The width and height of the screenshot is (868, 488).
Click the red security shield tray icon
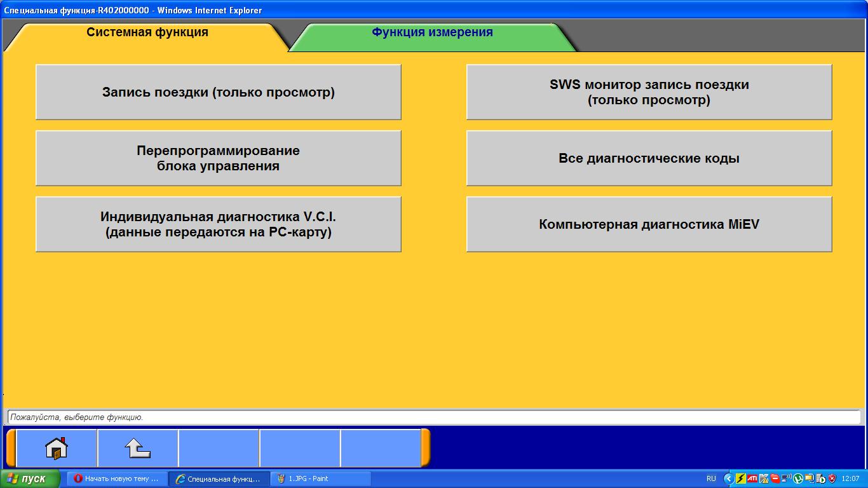832,478
